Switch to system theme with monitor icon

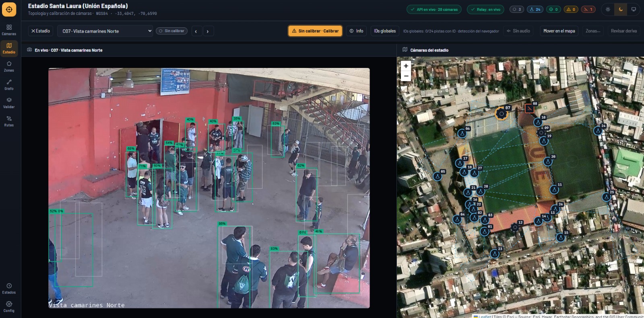point(634,9)
